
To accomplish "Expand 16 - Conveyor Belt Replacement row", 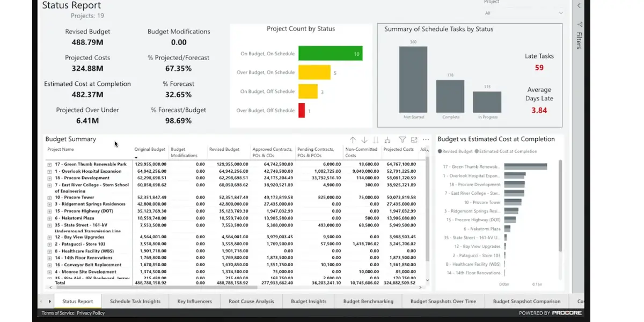I will [49, 265].
